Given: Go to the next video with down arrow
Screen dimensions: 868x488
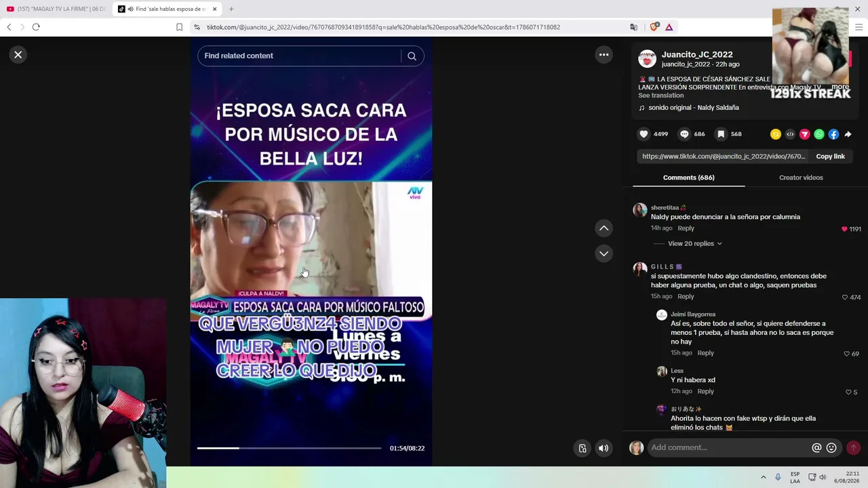Looking at the screenshot, I should pos(604,253).
